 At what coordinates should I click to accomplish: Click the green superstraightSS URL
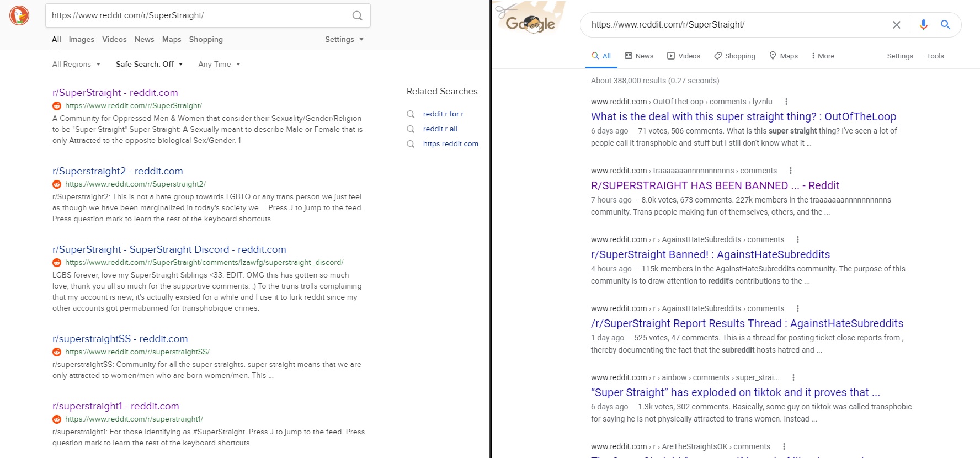point(137,352)
